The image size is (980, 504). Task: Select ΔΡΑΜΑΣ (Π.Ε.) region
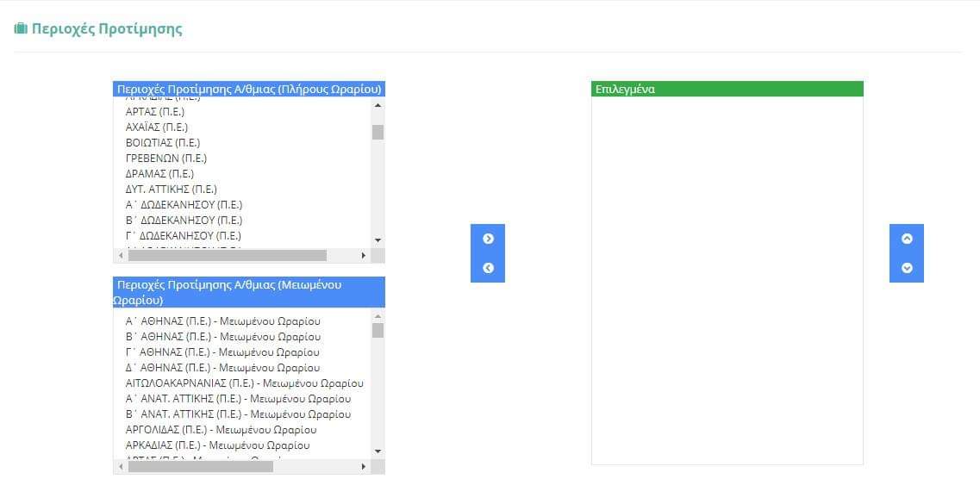[x=159, y=174]
